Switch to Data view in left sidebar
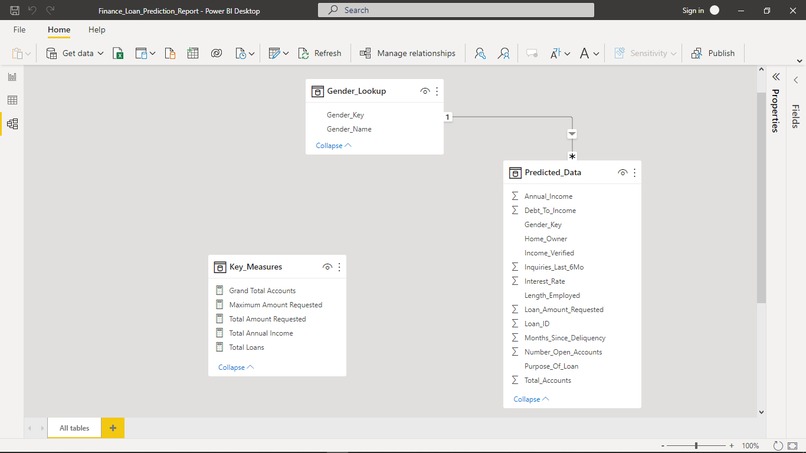This screenshot has width=806, height=453. click(x=12, y=100)
